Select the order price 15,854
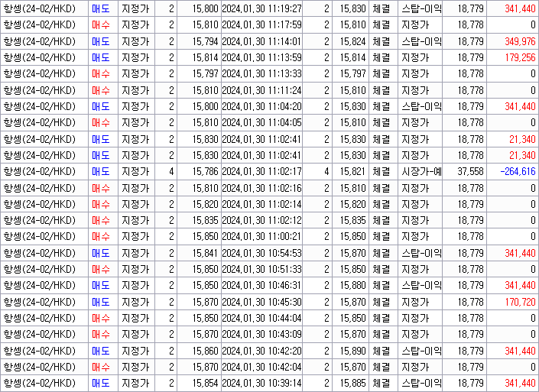This screenshot has height=392, width=539. 205,383
